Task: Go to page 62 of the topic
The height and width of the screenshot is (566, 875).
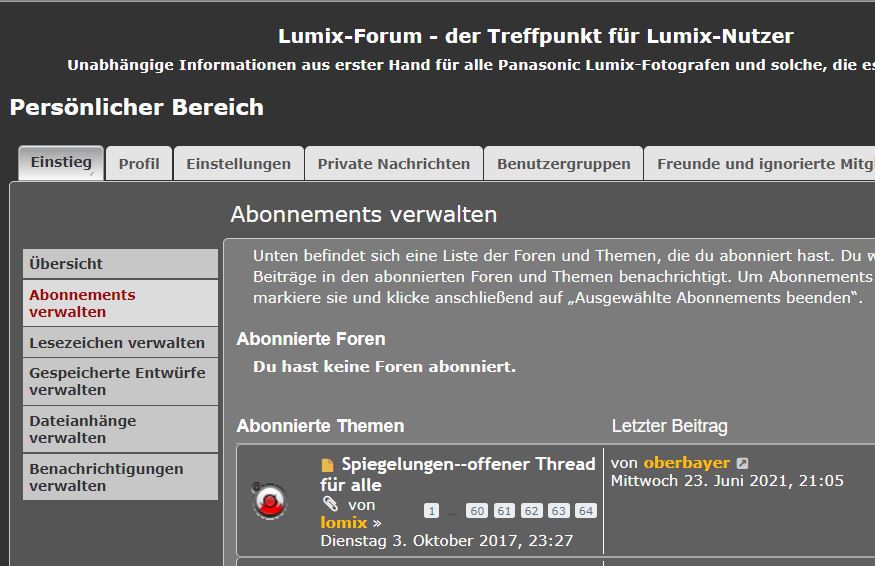Action: pyautogui.click(x=531, y=511)
